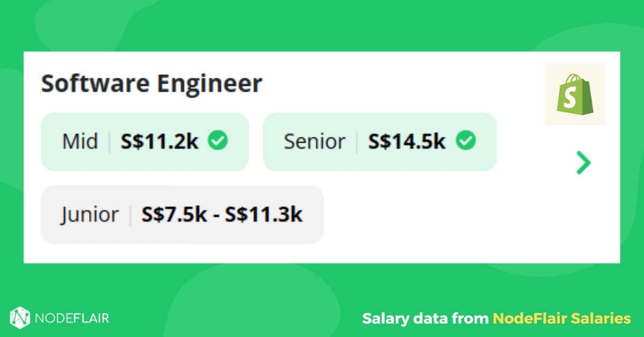Click the "Mid" level label

tap(80, 142)
